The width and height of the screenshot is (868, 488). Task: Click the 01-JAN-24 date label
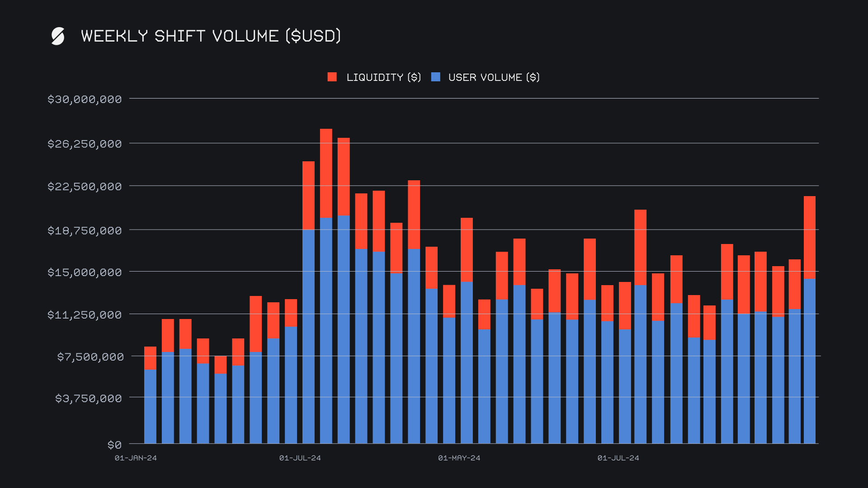coord(136,458)
